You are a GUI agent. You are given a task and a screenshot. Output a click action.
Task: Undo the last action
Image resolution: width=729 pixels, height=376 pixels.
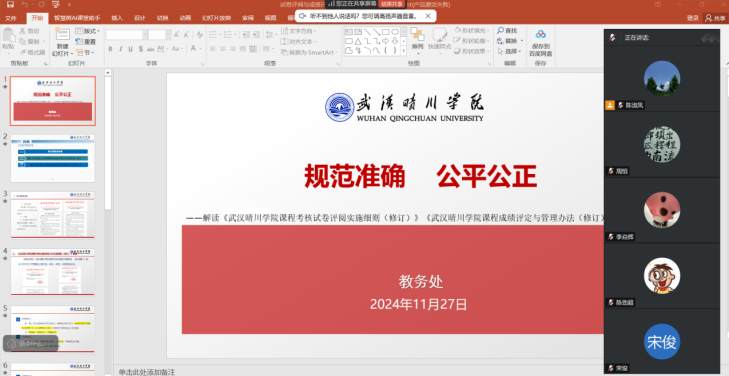click(25, 5)
